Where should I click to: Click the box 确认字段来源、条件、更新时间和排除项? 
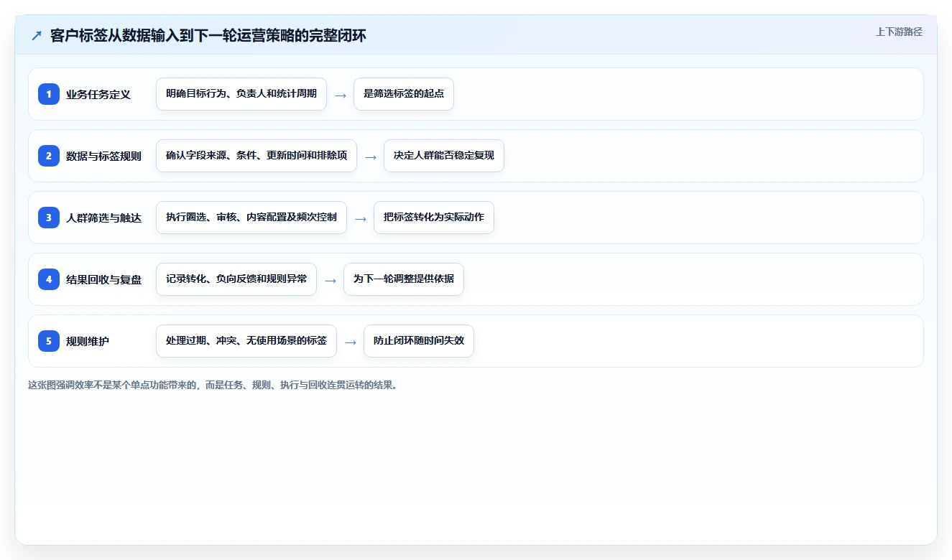click(257, 156)
